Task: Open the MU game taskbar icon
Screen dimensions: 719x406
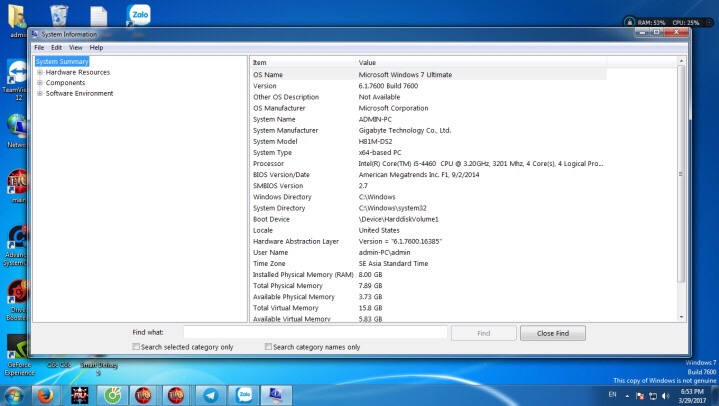Action: point(79,395)
